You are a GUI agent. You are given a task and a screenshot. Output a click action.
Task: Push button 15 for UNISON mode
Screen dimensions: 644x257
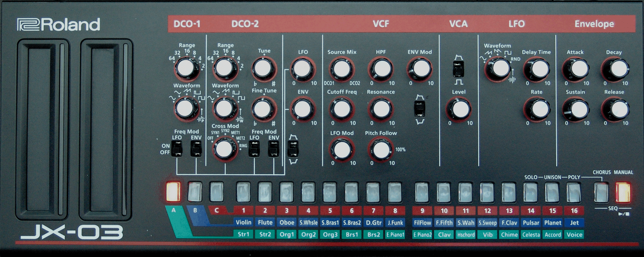coord(552,192)
